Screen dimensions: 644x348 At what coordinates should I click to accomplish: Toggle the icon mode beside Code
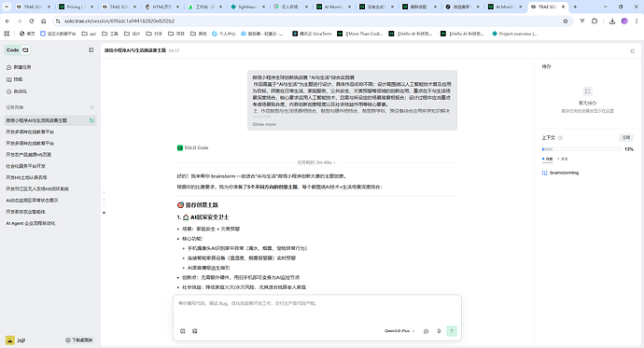point(25,50)
